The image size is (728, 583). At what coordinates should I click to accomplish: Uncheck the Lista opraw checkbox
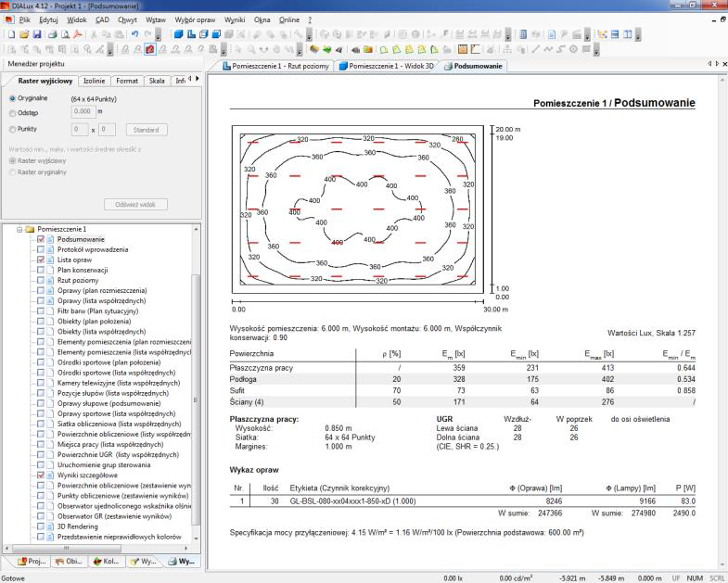(x=41, y=260)
